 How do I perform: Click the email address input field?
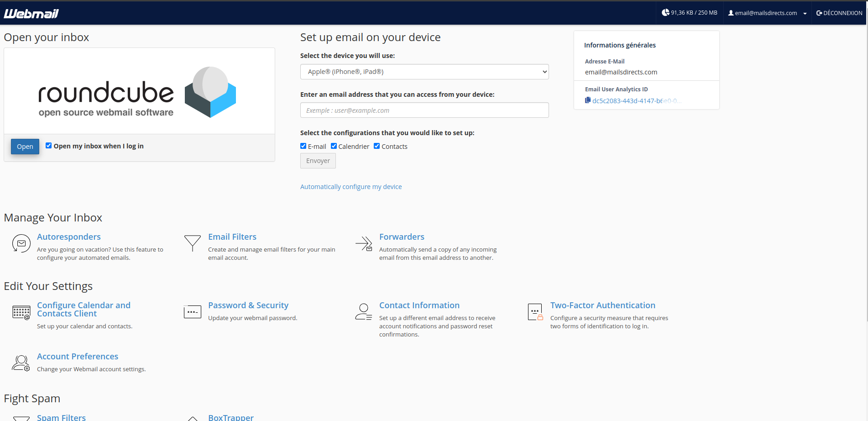pyautogui.click(x=424, y=110)
